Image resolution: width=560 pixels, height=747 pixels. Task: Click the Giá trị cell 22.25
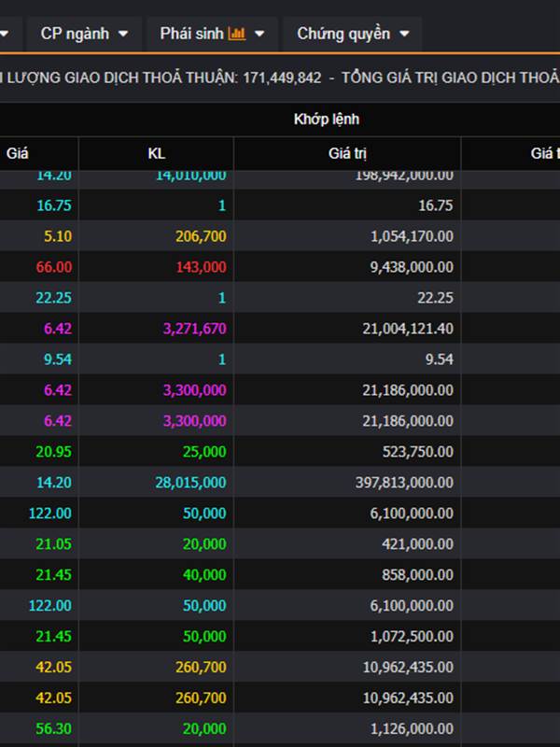pyautogui.click(x=435, y=298)
